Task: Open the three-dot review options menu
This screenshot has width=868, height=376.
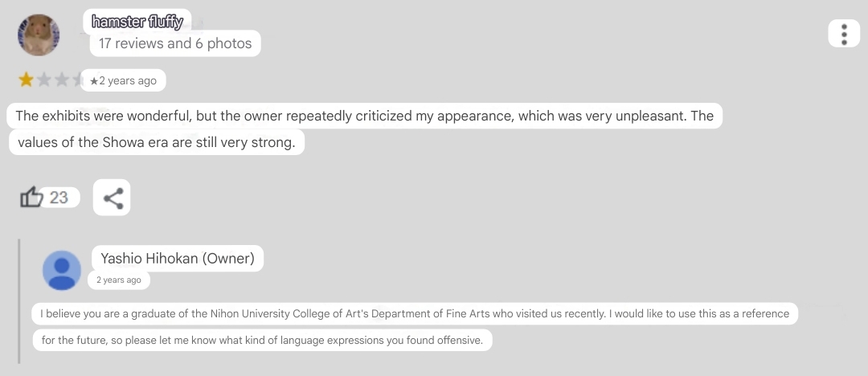Action: pos(844,34)
